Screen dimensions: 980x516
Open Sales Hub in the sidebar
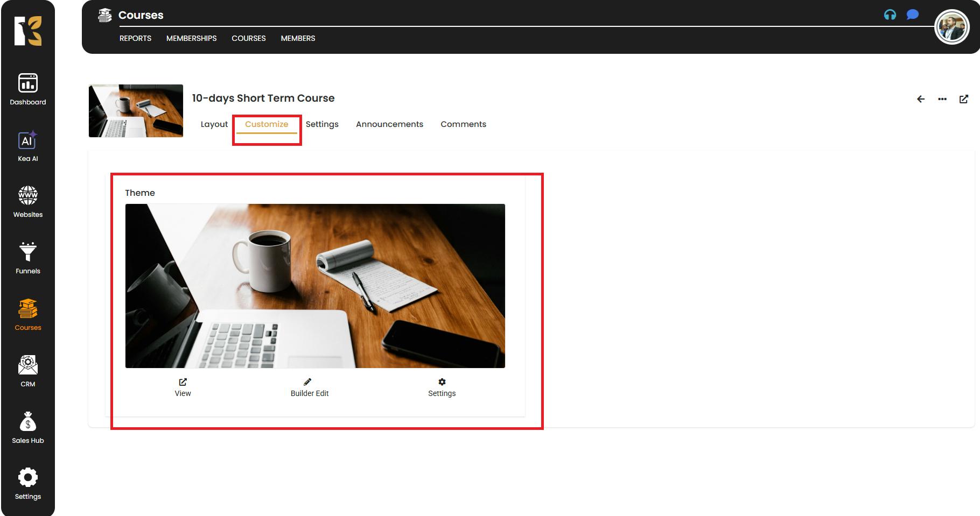[28, 428]
